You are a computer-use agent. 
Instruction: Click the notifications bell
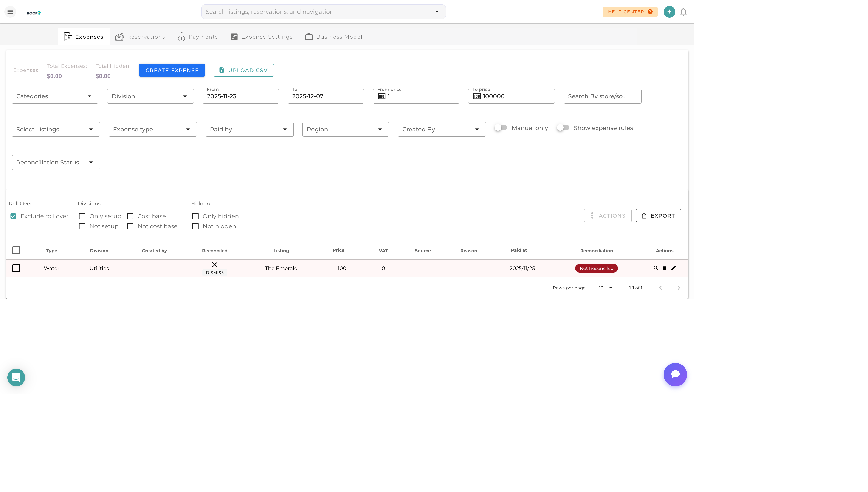coord(683,11)
